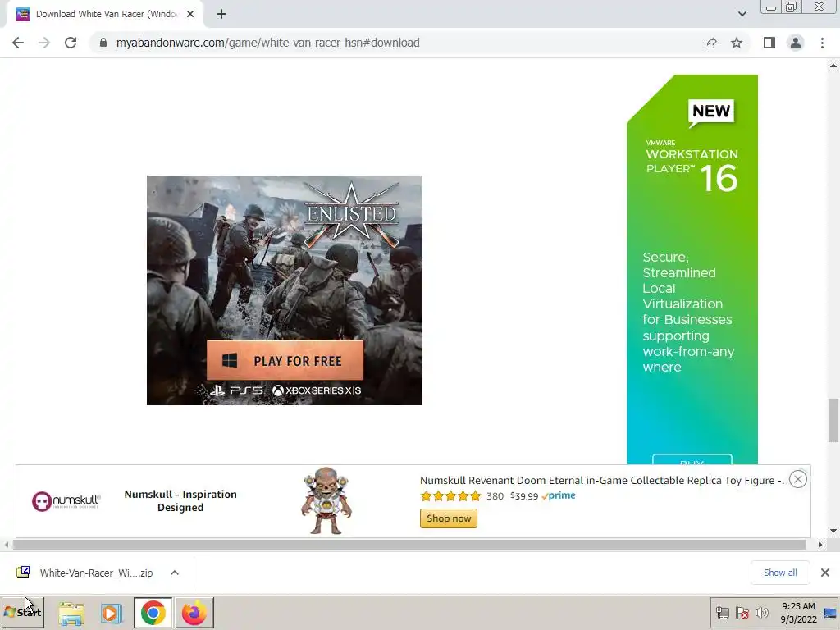Launch Firefox from the taskbar

tap(194, 613)
